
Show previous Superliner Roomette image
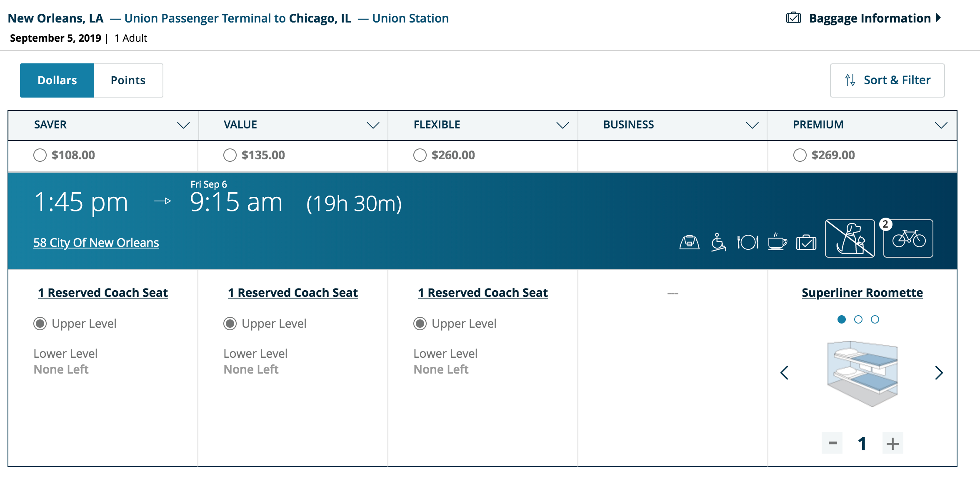click(x=784, y=373)
